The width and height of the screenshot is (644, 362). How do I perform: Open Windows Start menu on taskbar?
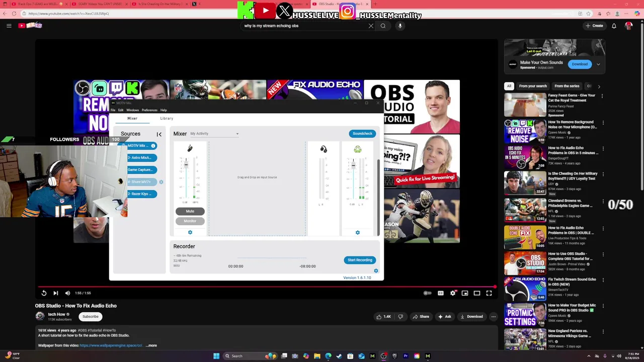216,356
